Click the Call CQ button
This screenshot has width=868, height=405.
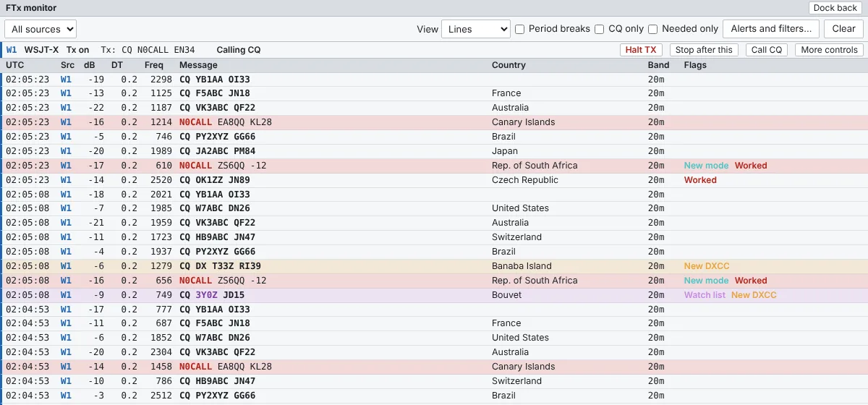click(x=767, y=50)
